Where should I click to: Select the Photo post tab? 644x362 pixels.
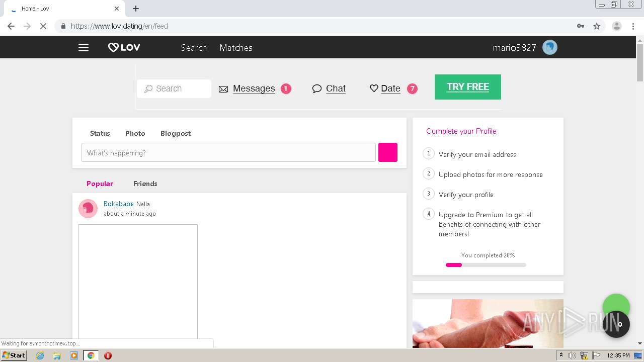tap(135, 133)
